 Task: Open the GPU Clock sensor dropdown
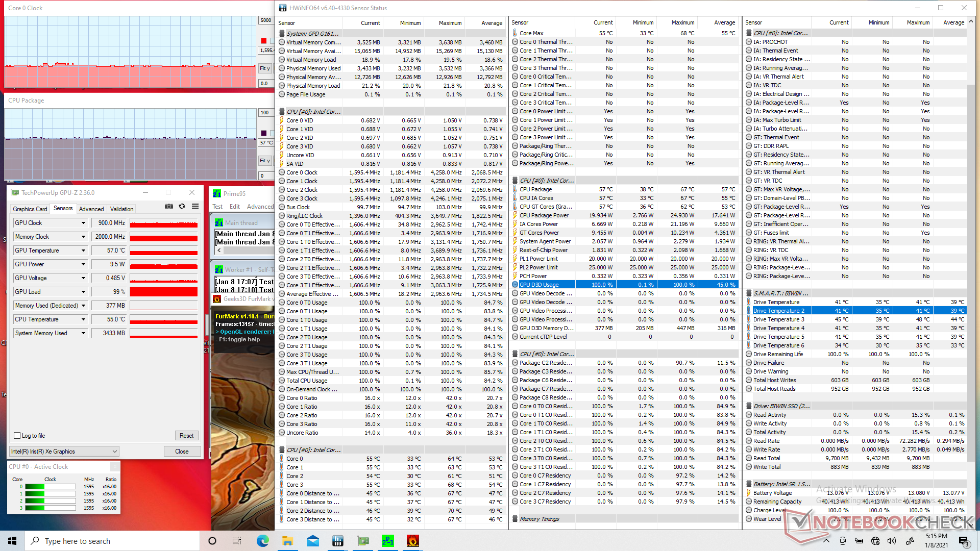coord(83,223)
